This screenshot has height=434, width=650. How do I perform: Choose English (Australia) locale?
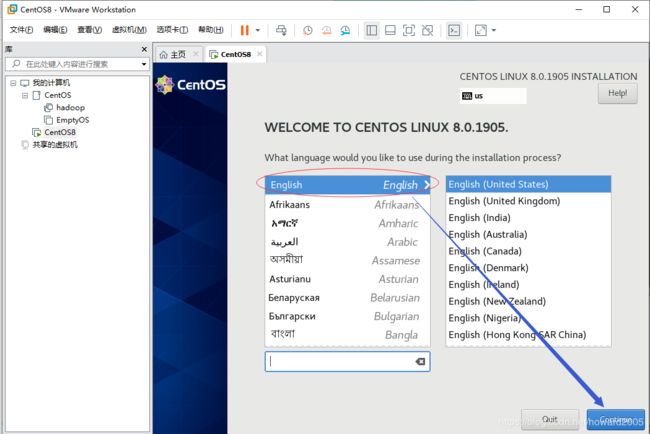(x=528, y=235)
